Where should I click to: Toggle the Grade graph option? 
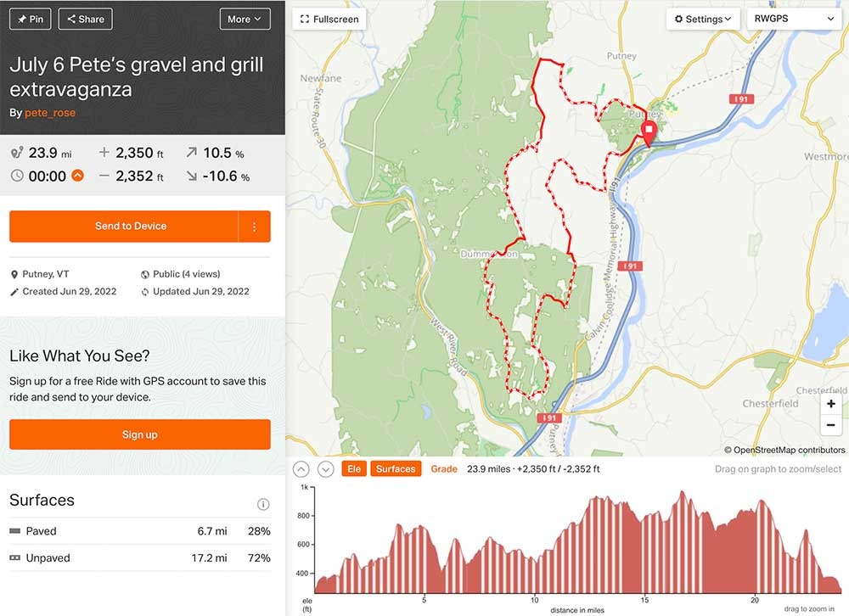[x=444, y=469]
